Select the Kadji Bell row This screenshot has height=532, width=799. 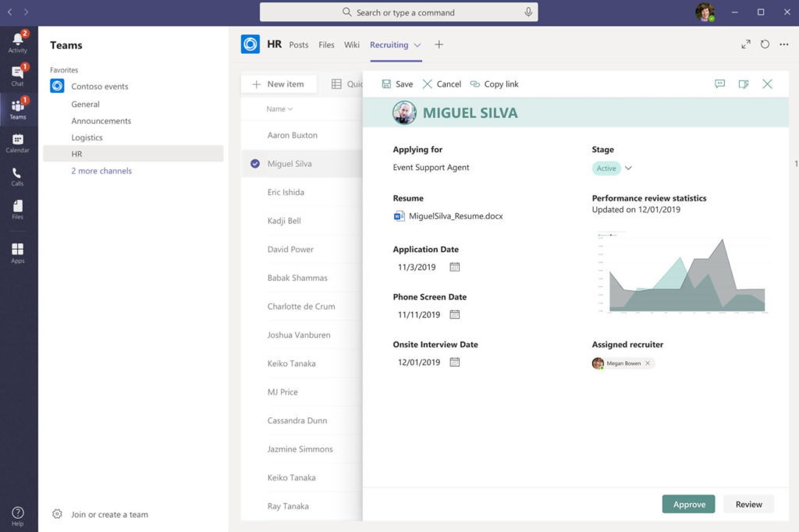(x=302, y=221)
